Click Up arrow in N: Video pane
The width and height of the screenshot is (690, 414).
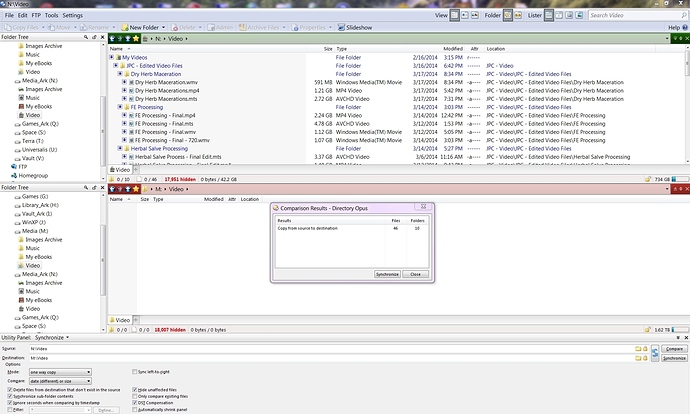pos(128,39)
